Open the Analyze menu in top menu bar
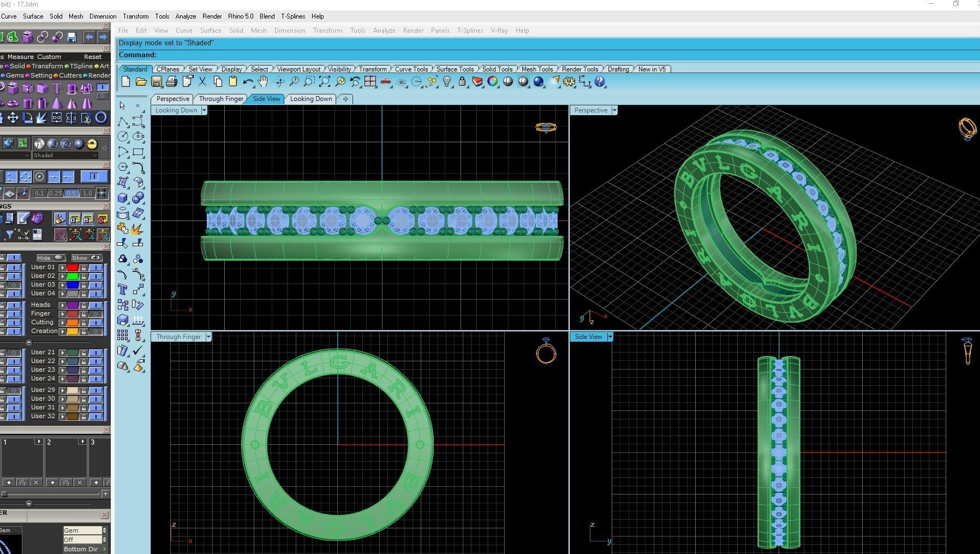Screen dimensions: 980x554 pyautogui.click(x=186, y=16)
